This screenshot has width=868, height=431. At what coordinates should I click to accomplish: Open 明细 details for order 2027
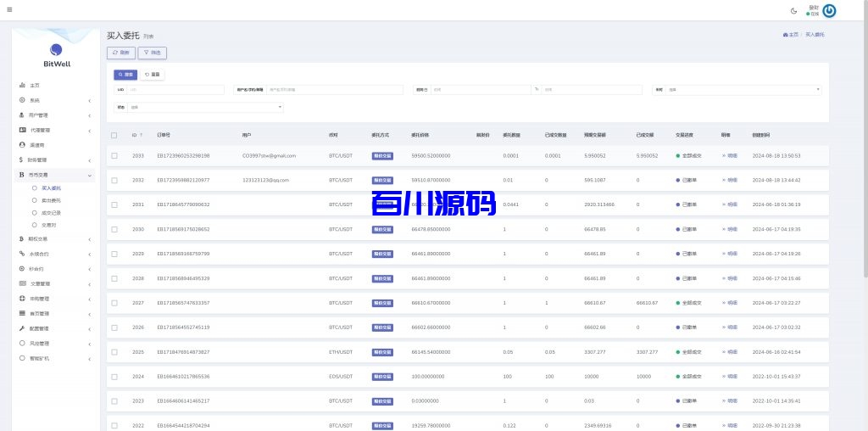click(x=730, y=303)
